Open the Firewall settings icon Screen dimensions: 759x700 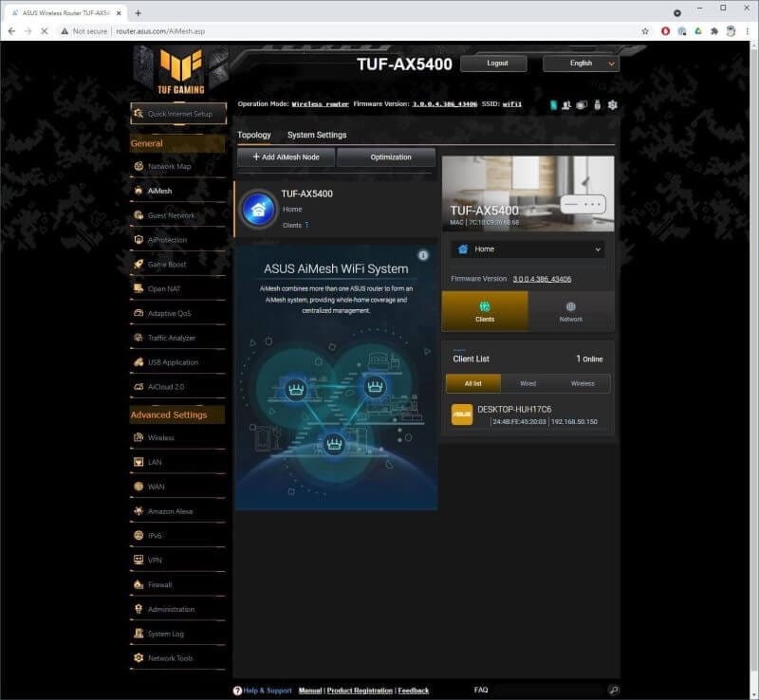click(x=139, y=584)
